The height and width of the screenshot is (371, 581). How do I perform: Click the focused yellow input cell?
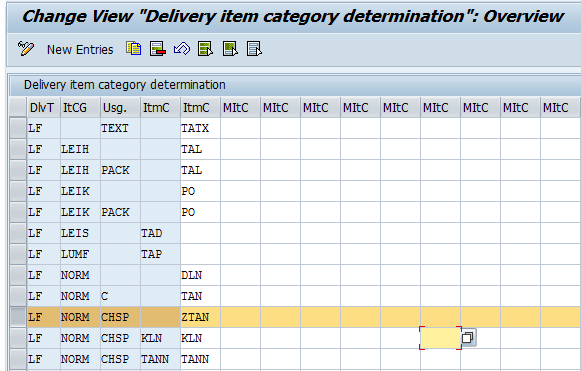(x=441, y=338)
